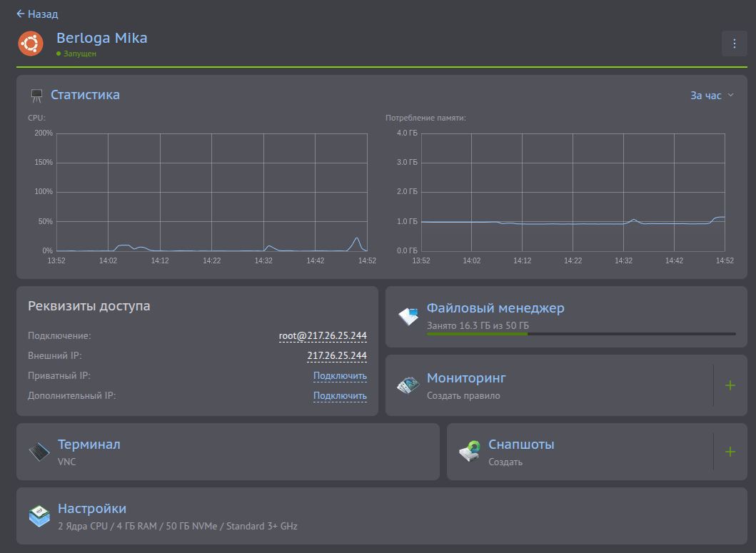Image resolution: width=756 pixels, height=553 pixels.
Task: Add a monitoring rule with plus icon
Action: coord(730,385)
